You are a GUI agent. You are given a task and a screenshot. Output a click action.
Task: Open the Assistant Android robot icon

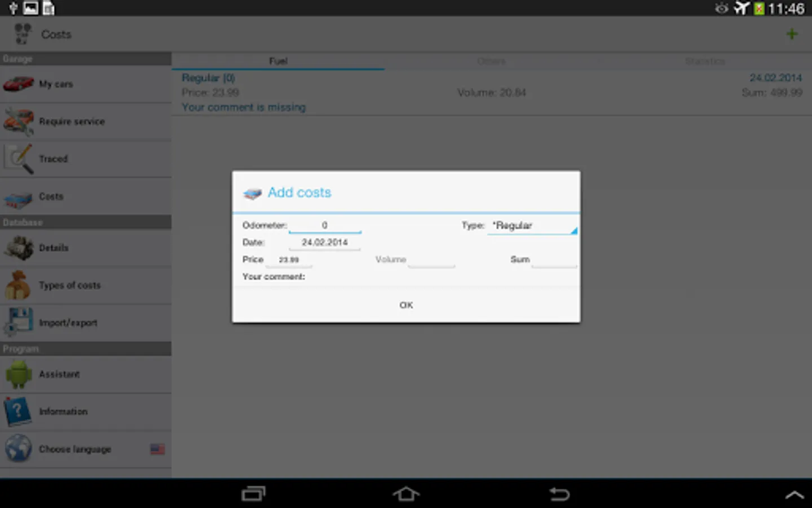[19, 374]
